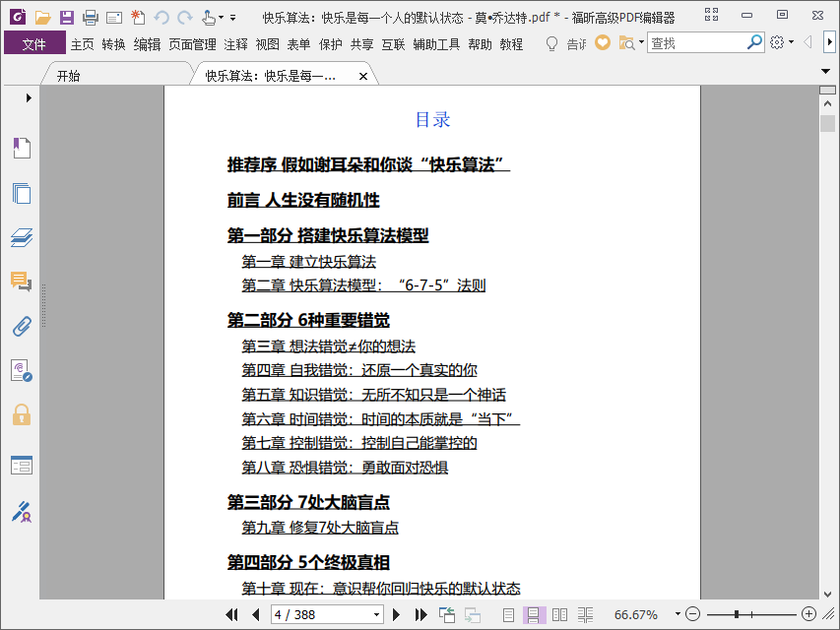Click the Print icon
840x630 pixels.
pos(91,18)
